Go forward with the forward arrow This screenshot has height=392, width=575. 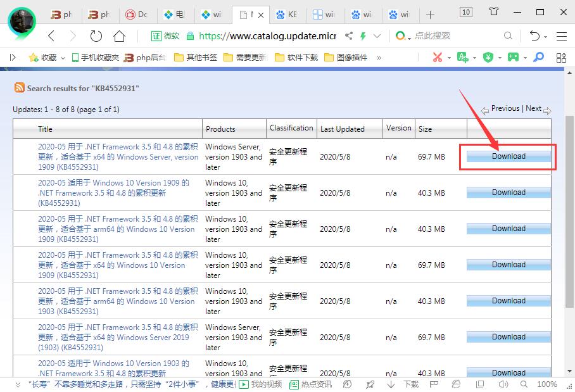[73, 36]
